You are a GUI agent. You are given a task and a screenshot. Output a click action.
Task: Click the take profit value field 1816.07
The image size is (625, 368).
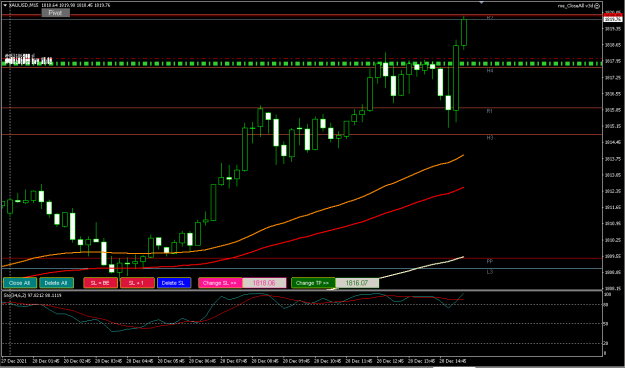pyautogui.click(x=357, y=283)
